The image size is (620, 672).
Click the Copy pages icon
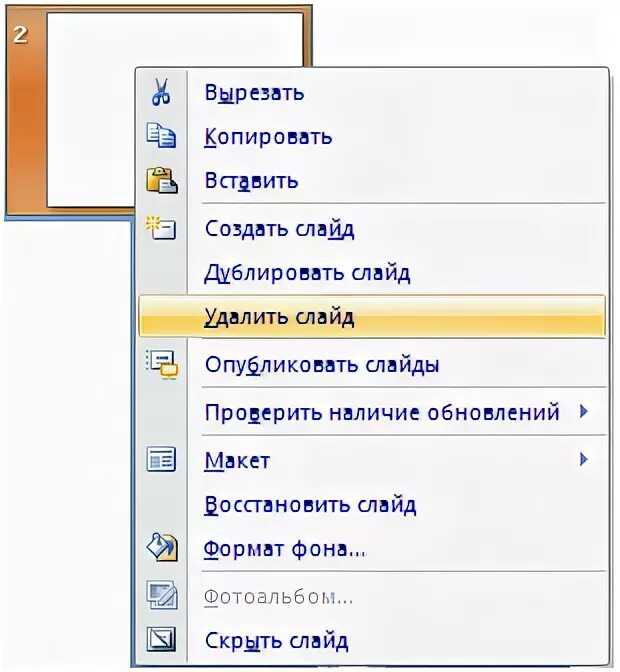(161, 136)
